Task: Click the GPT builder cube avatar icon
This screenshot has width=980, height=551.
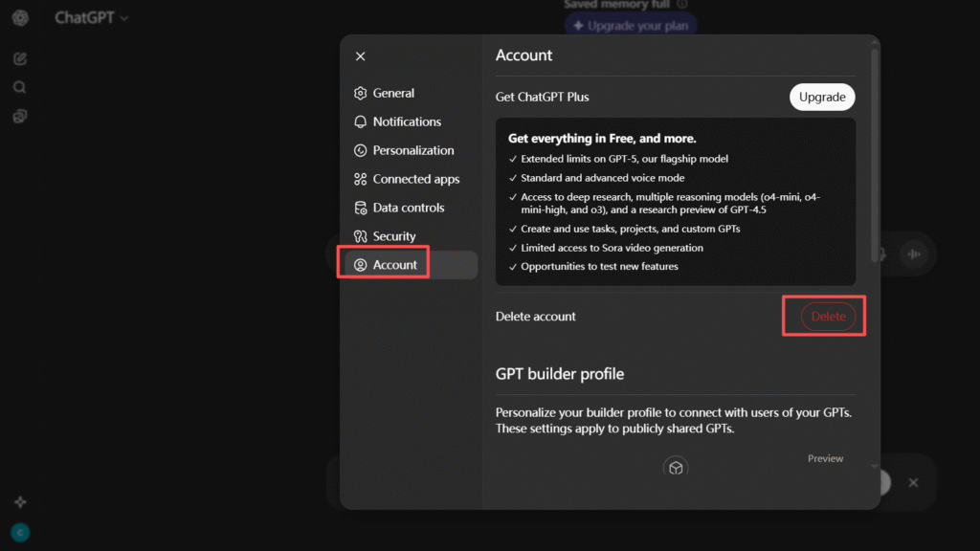Action: (676, 467)
